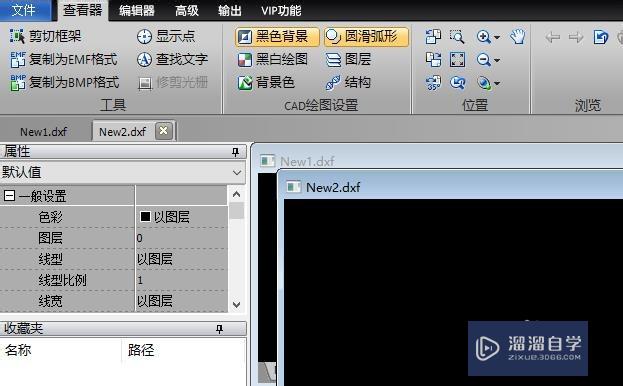623x386 pixels.
Task: Click the grayed forward arrow in 浏览
Action: (576, 38)
